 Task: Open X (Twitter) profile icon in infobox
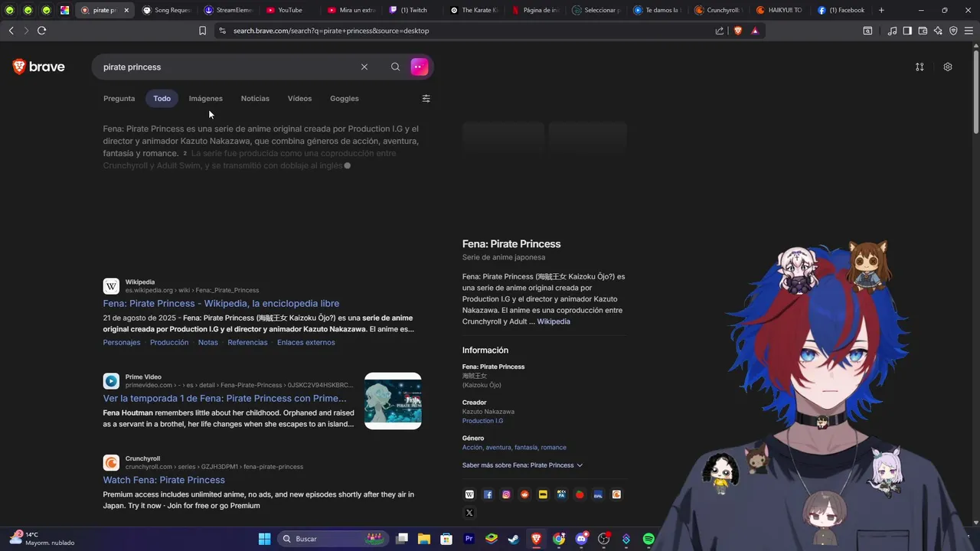tap(469, 514)
